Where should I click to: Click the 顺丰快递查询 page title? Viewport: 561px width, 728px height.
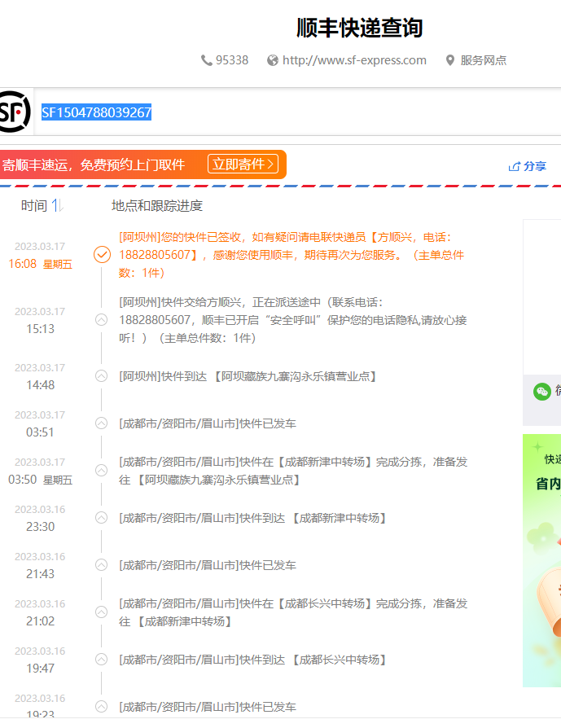click(x=359, y=28)
